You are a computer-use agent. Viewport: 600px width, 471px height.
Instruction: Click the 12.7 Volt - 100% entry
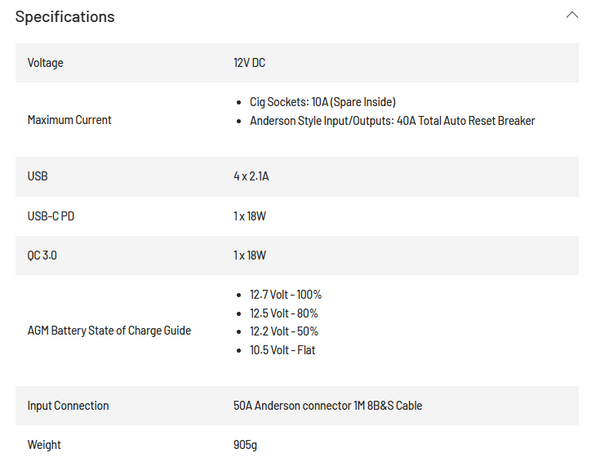point(285,295)
